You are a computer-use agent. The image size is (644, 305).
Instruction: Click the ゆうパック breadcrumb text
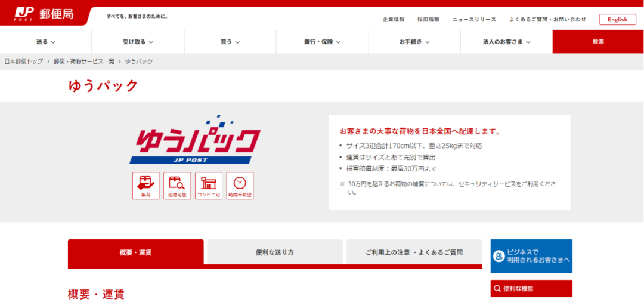point(139,61)
